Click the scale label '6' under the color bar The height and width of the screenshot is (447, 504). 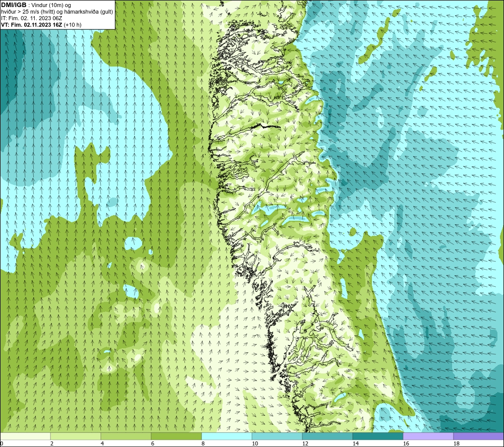click(152, 444)
